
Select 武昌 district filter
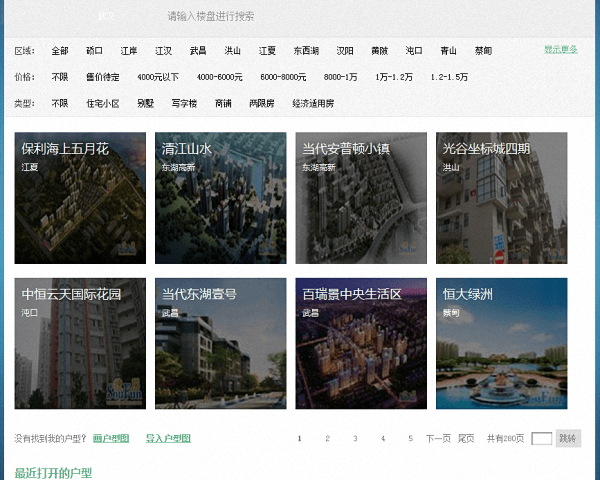point(198,50)
